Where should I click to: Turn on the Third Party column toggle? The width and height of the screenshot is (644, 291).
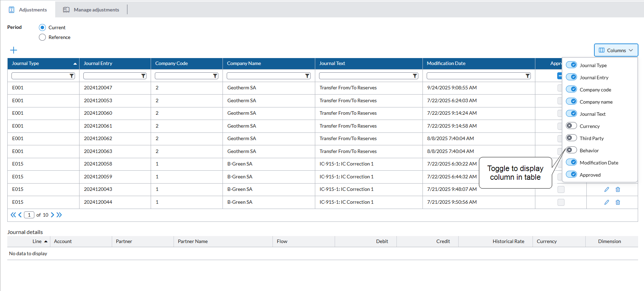pyautogui.click(x=571, y=138)
